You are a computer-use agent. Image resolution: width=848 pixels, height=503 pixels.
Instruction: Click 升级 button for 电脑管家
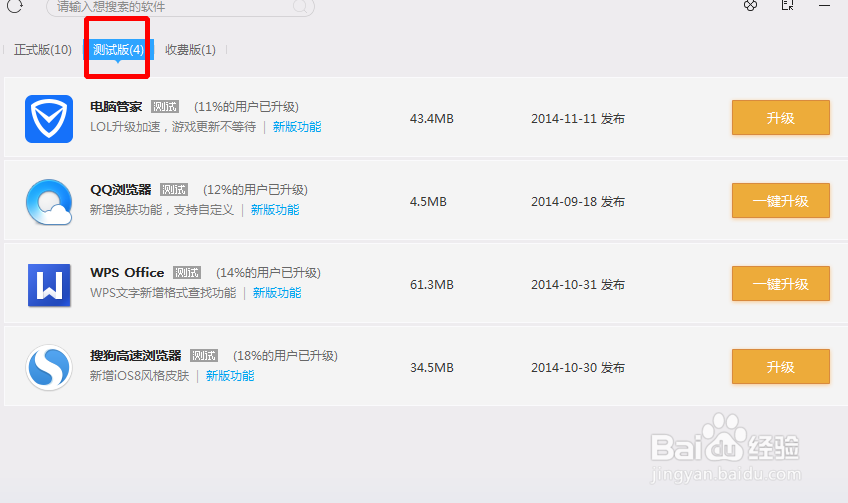780,118
